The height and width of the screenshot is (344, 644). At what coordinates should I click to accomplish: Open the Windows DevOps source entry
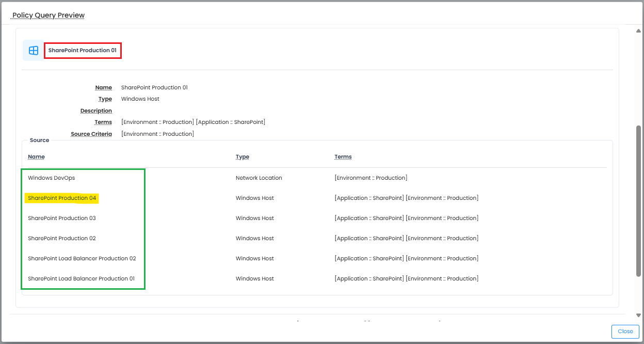(x=52, y=178)
